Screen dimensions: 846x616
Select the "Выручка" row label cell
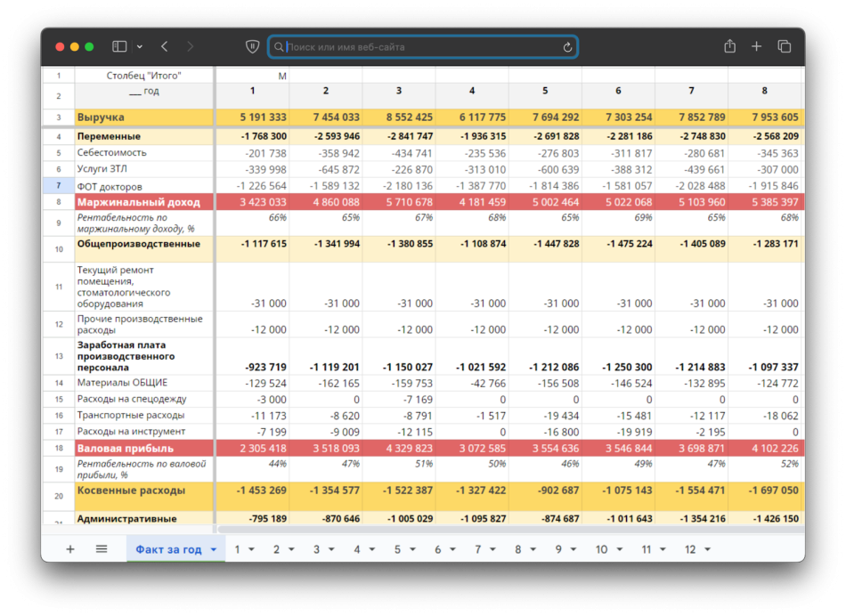coord(144,117)
